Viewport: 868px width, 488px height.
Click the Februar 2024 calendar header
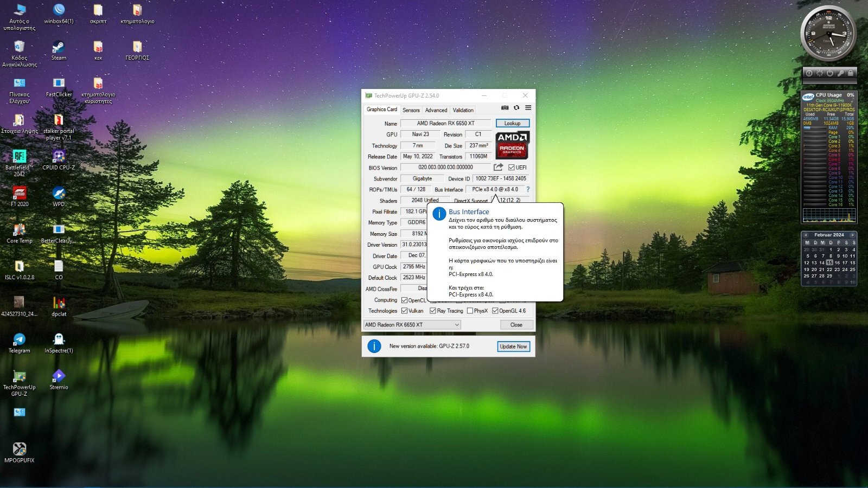click(829, 235)
